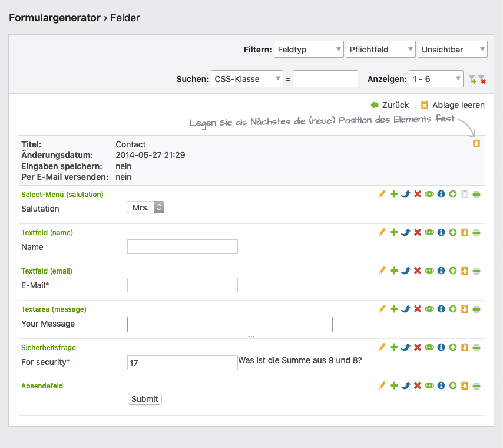The image size is (503, 448).
Task: Delete the Absendefeld row
Action: 418,386
